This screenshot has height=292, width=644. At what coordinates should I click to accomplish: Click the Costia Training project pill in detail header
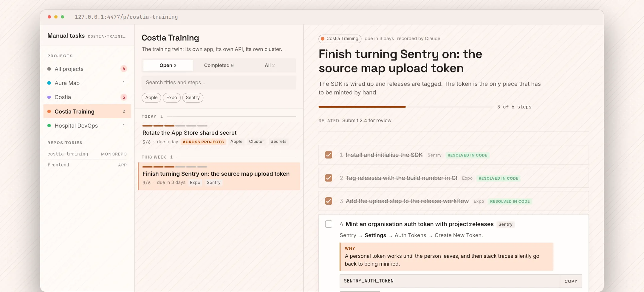340,38
